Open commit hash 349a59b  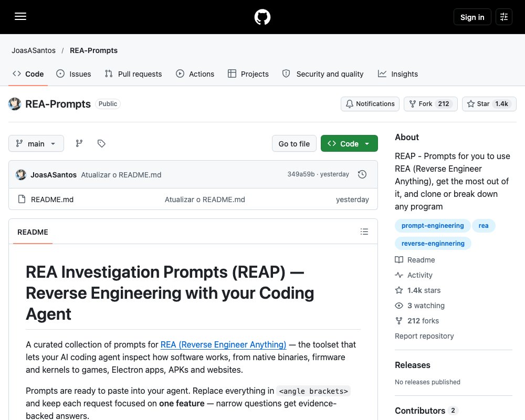click(301, 174)
